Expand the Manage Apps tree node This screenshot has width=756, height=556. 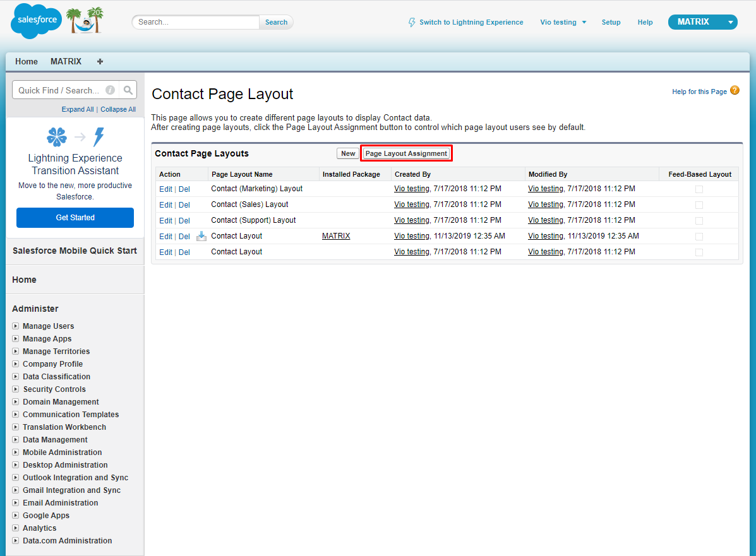[15, 339]
